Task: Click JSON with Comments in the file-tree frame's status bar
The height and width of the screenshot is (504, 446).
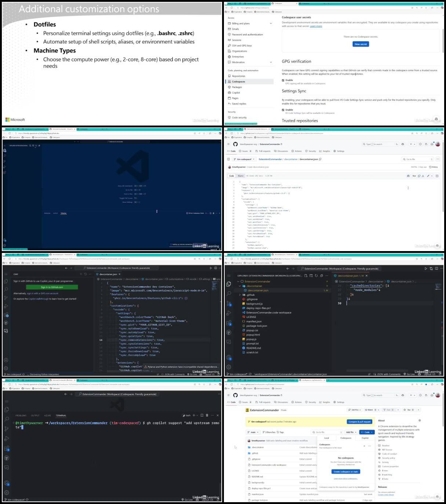Action: [389, 374]
